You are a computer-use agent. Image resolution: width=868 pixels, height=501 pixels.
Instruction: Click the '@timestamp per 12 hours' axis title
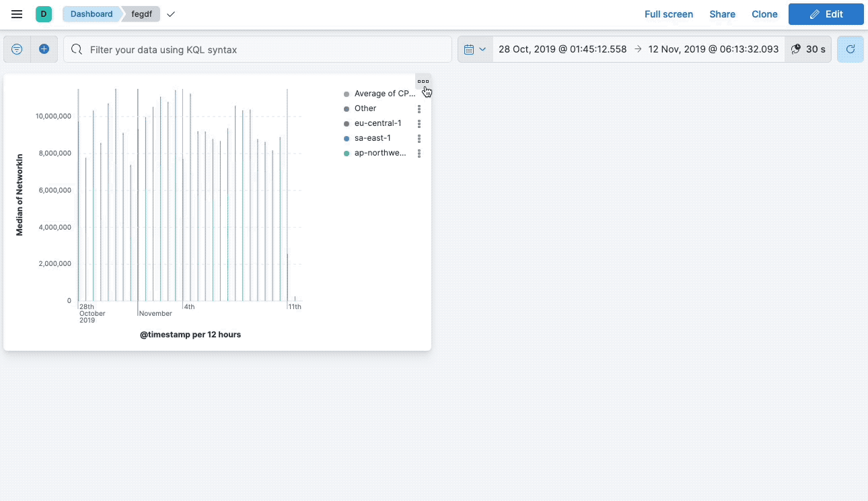coord(190,335)
